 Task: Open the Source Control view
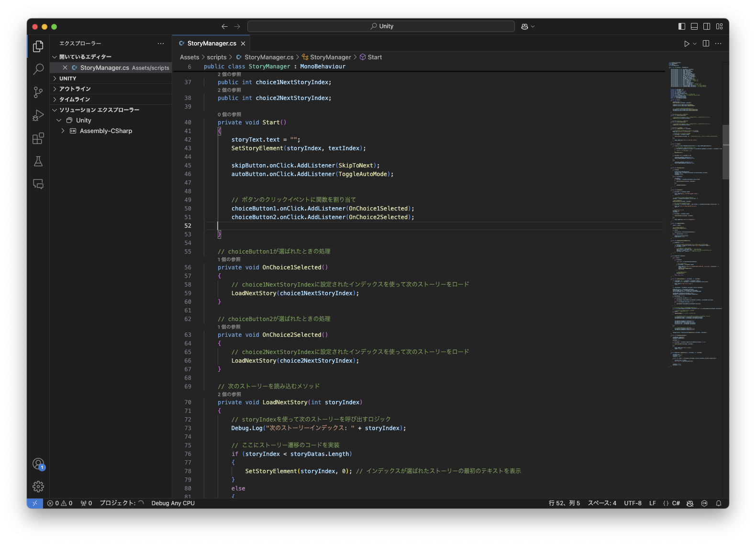tap(38, 92)
